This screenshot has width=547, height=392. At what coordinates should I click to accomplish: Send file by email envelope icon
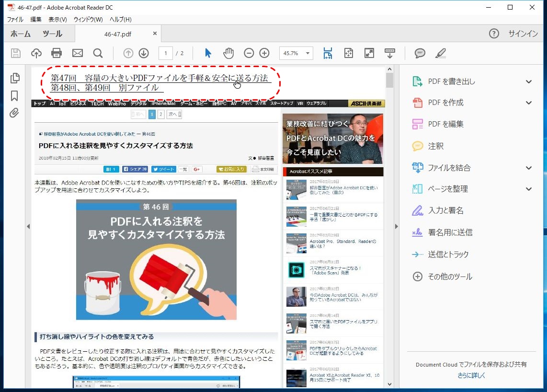[77, 53]
